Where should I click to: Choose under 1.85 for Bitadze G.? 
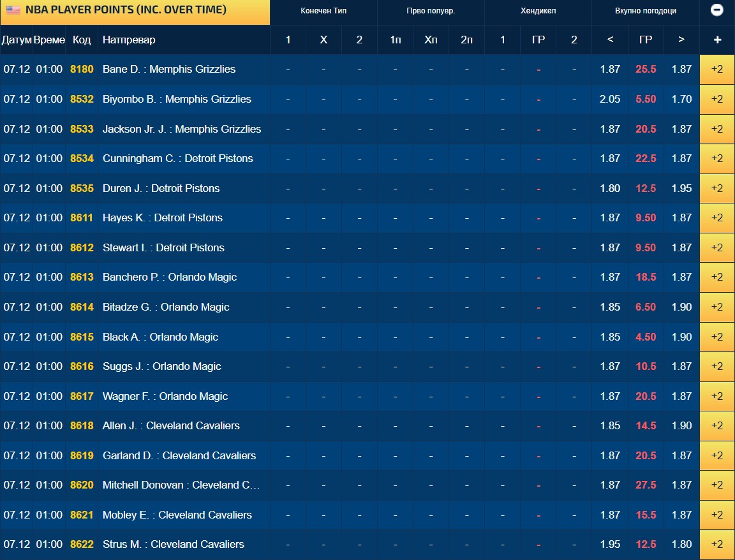610,307
